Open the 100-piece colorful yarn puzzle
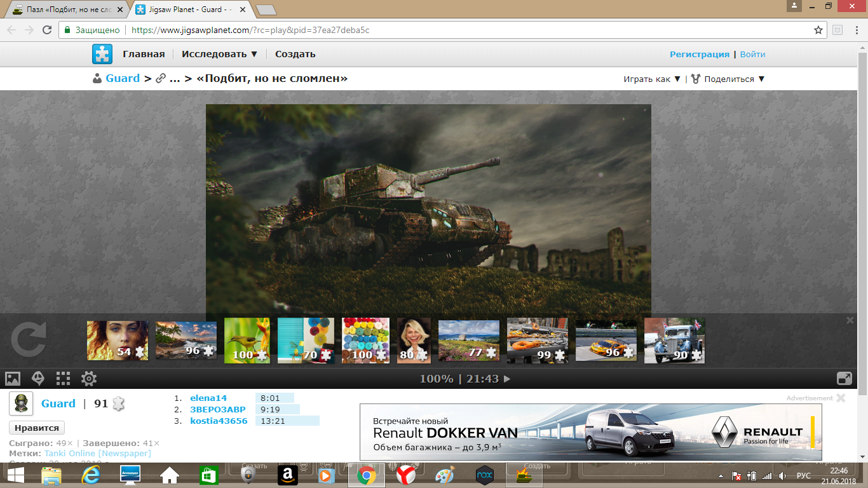This screenshot has height=488, width=868. (x=366, y=341)
